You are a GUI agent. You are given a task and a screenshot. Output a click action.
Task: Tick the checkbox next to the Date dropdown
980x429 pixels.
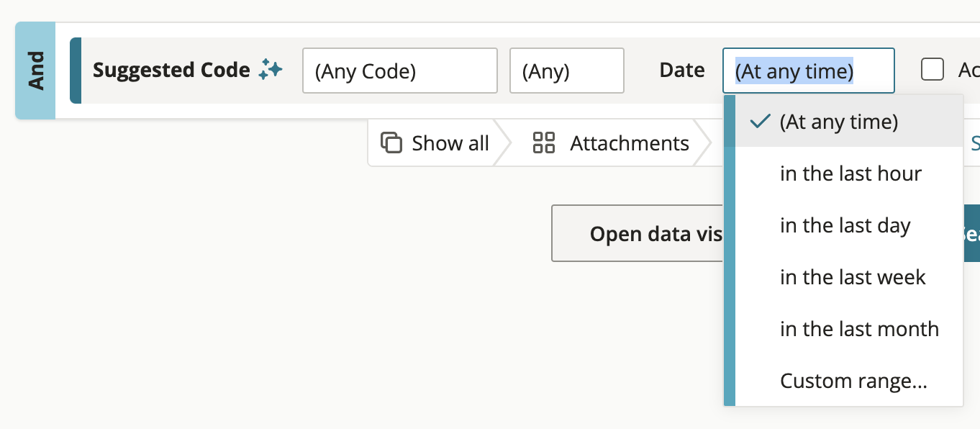[933, 70]
